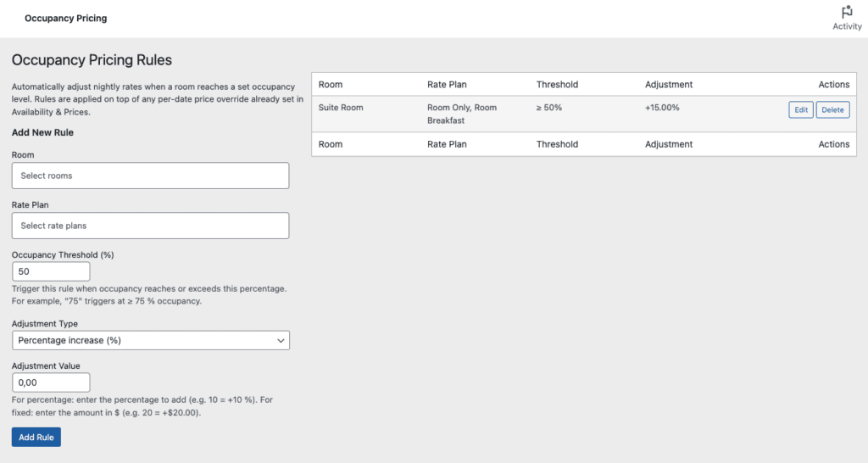Edit the Suite Room rule

[800, 110]
